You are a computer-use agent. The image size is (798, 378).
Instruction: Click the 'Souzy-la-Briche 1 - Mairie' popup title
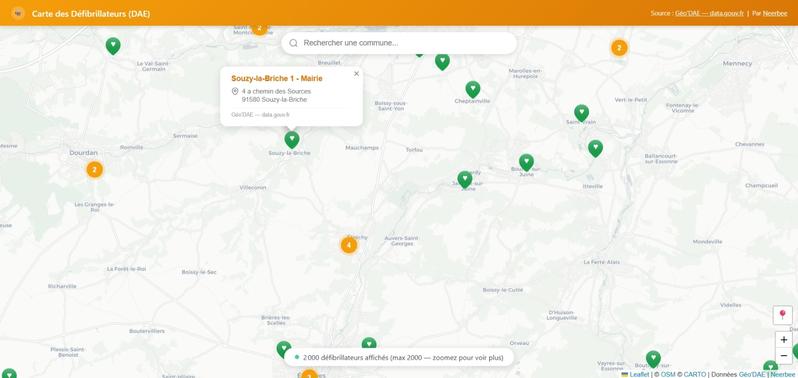(x=277, y=78)
